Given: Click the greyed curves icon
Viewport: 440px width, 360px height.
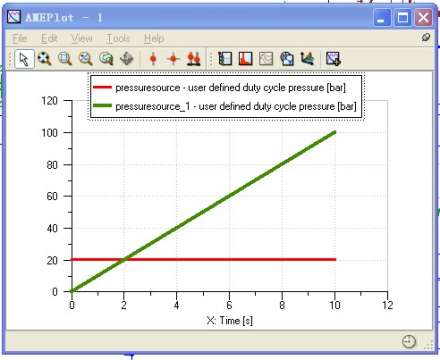Looking at the screenshot, I should pyautogui.click(x=266, y=59).
